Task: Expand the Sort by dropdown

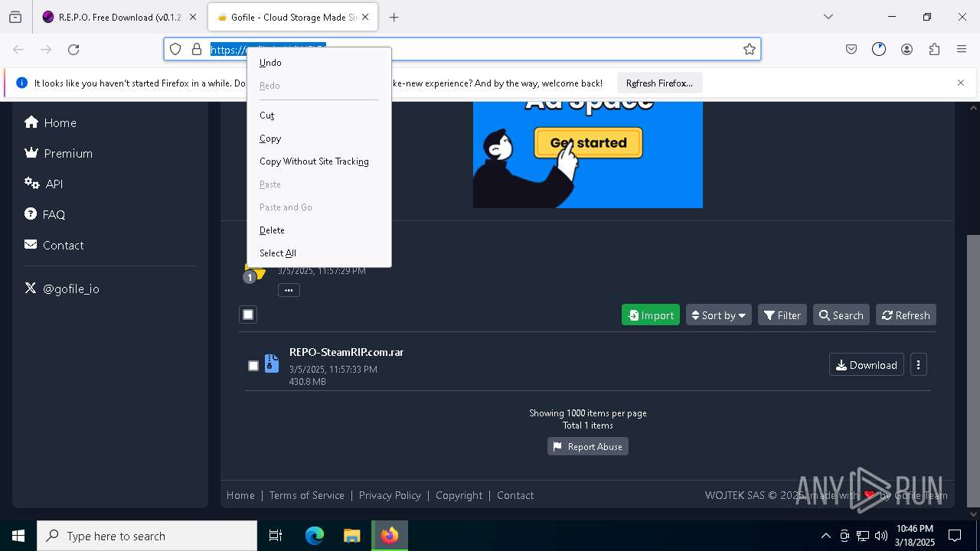Action: coord(718,315)
